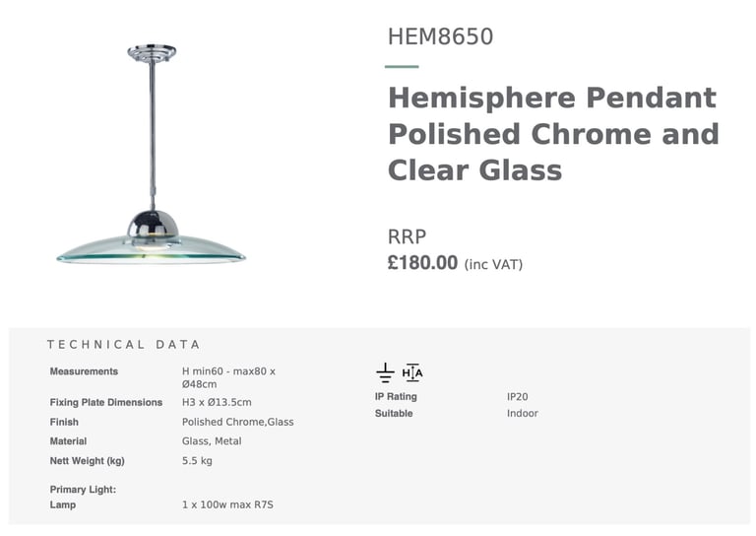Click the Primary Light heading
The height and width of the screenshot is (536, 756).
83,490
